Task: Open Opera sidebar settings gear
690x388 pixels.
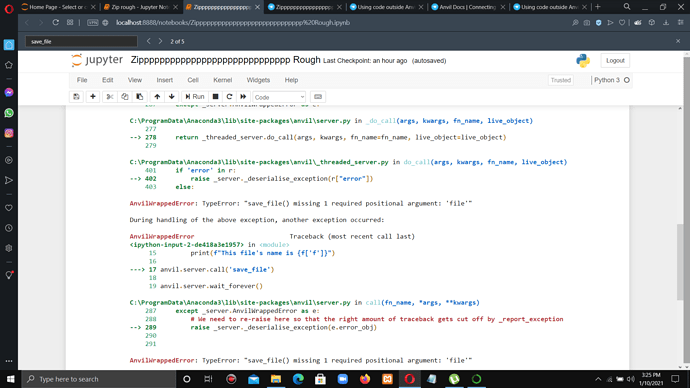Action: click(9, 248)
